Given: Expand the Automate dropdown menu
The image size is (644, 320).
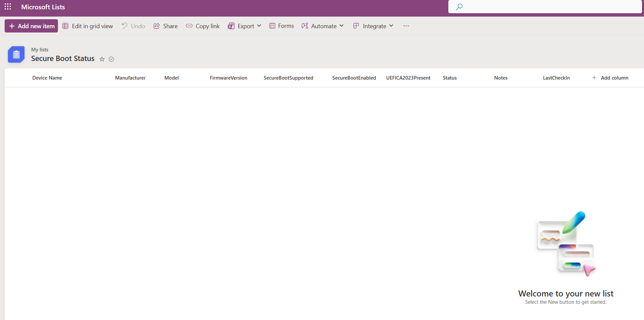Looking at the screenshot, I should pyautogui.click(x=322, y=26).
